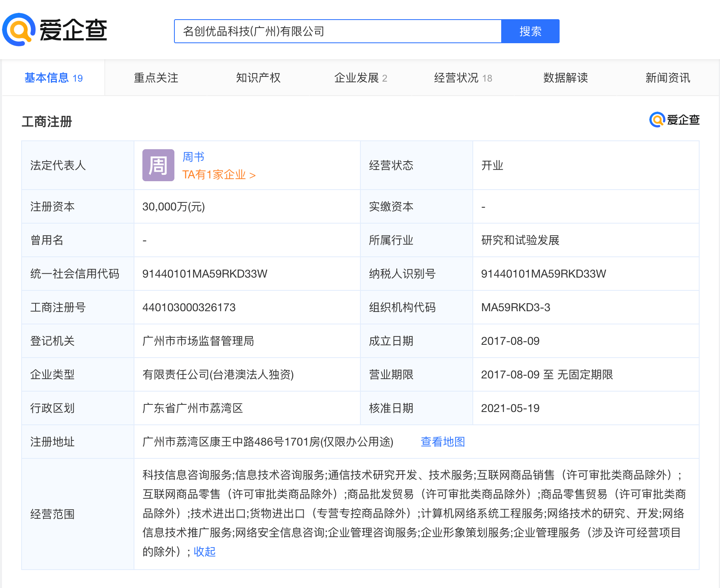Click the 爱企查 logo in the header
The height and width of the screenshot is (588, 720).
coord(55,30)
